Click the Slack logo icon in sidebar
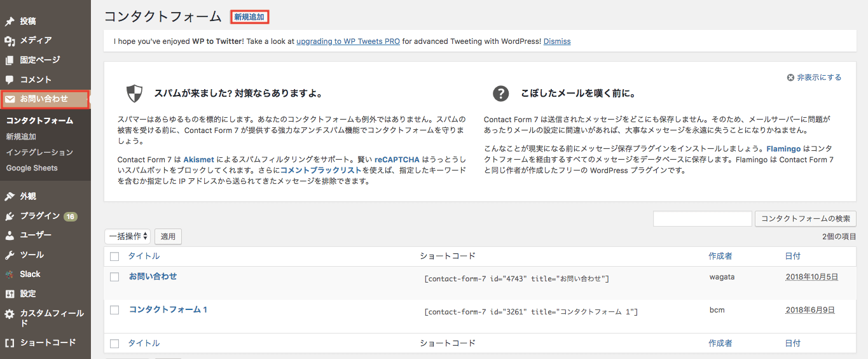The image size is (868, 359). (x=10, y=274)
